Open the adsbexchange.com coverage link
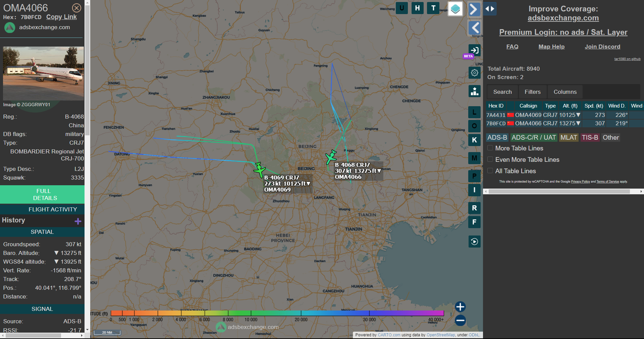644x339 pixels. click(563, 18)
